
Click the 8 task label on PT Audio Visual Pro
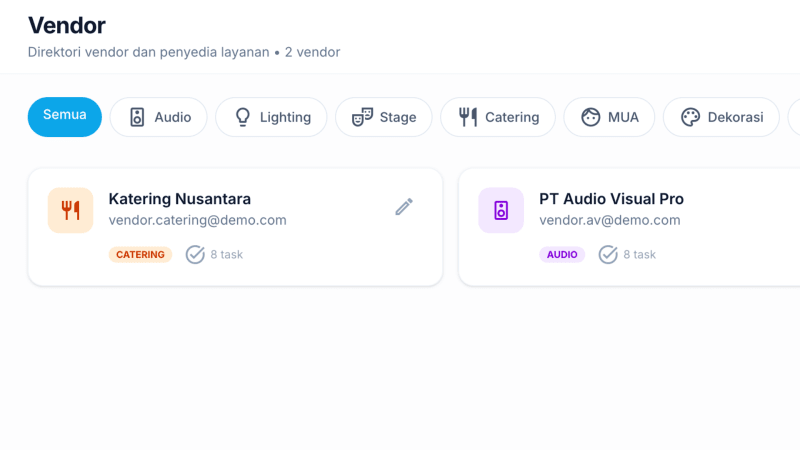(x=639, y=255)
